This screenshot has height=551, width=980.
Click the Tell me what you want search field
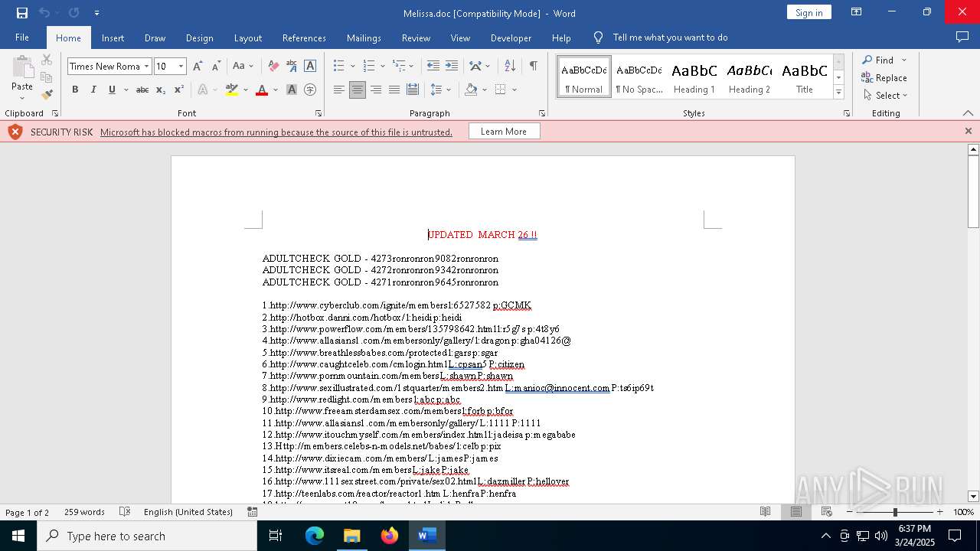click(x=670, y=37)
